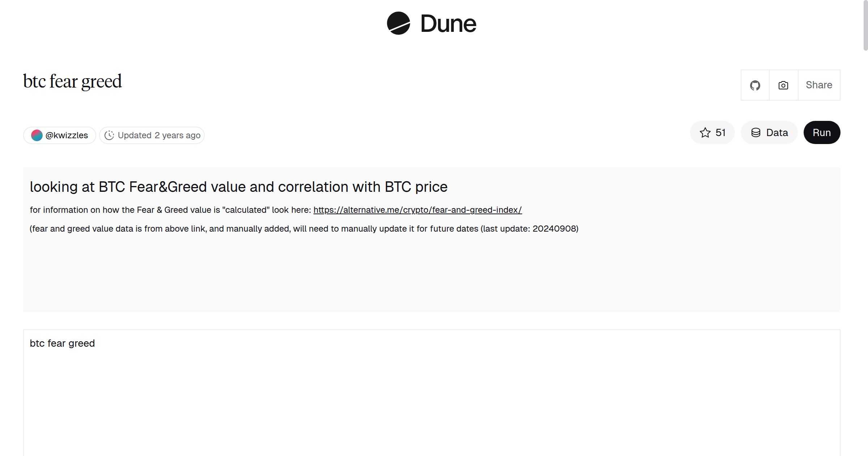Select the camera screenshot icon
Viewport: 868px width, 456px height.
coord(783,85)
